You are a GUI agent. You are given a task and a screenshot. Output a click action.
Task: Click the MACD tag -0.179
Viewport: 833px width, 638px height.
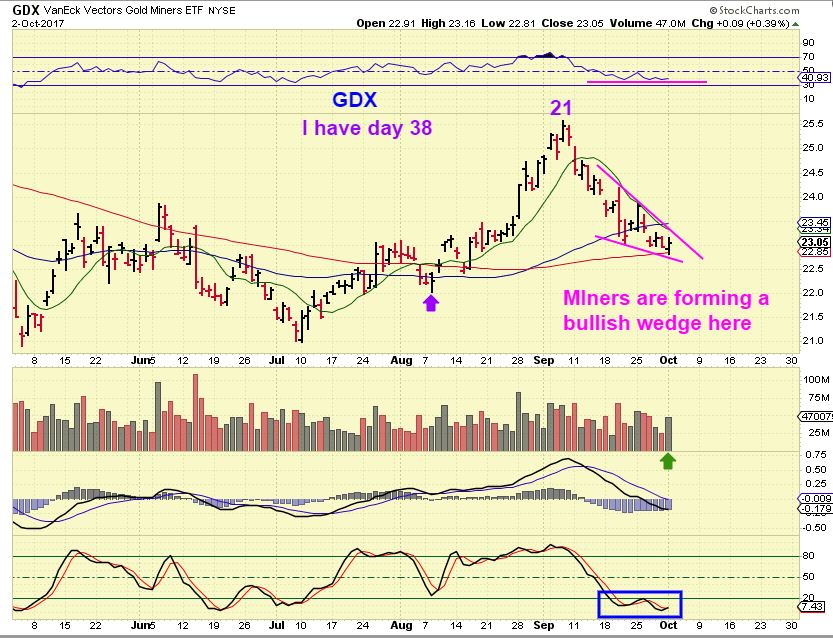[815, 509]
